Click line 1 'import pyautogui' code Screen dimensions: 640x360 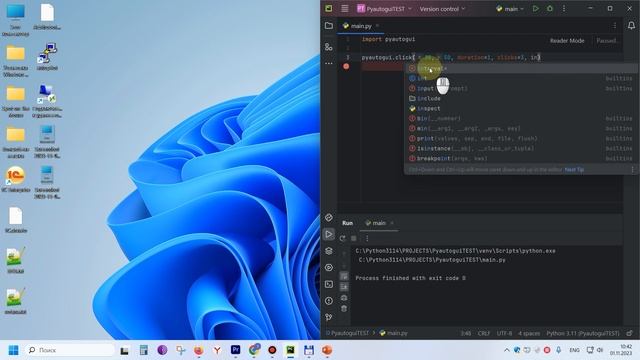pyautogui.click(x=388, y=39)
